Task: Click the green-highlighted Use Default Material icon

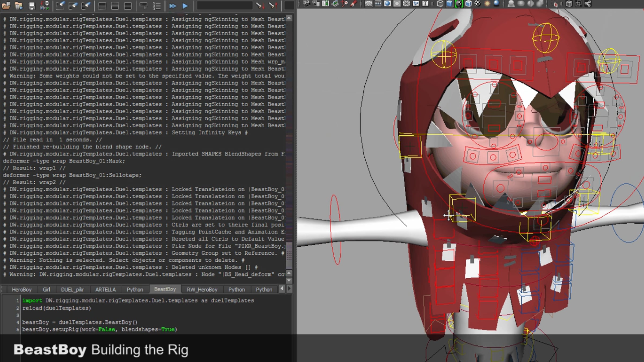Action: click(459, 3)
